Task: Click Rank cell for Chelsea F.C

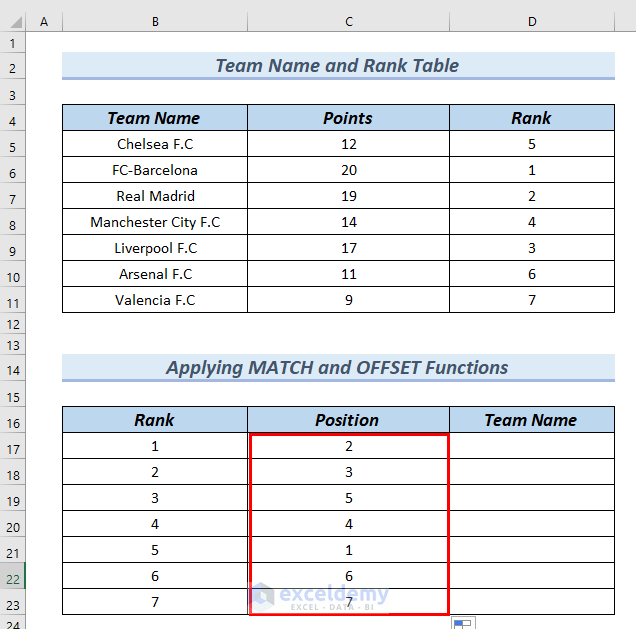Action: (532, 144)
